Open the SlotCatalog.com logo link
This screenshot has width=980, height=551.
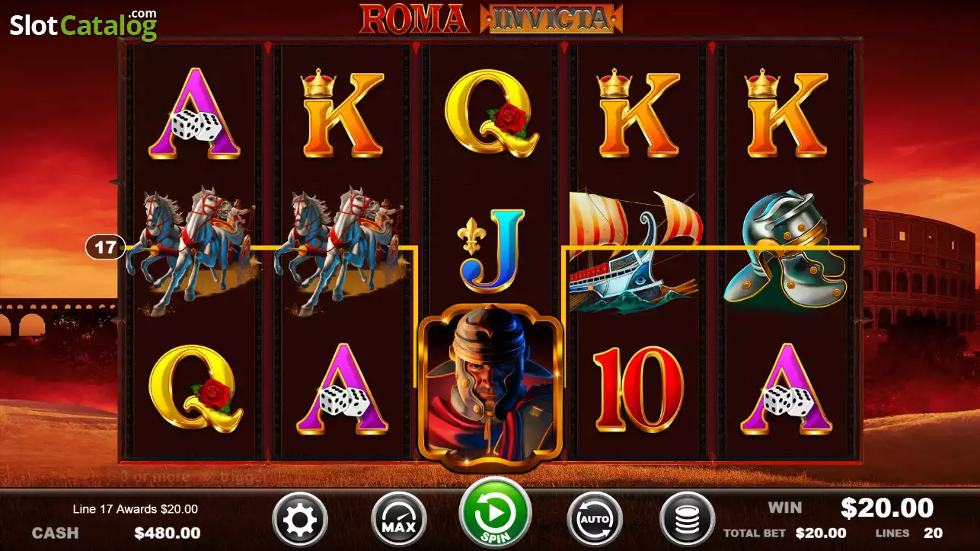pyautogui.click(x=84, y=24)
